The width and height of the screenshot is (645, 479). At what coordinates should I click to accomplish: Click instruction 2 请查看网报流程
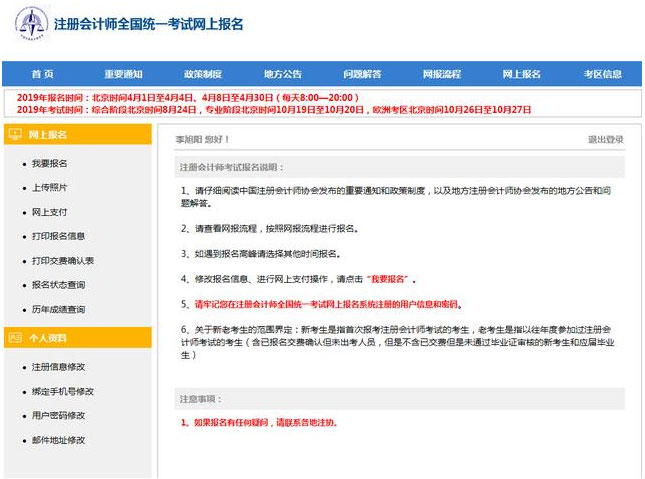coord(269,228)
